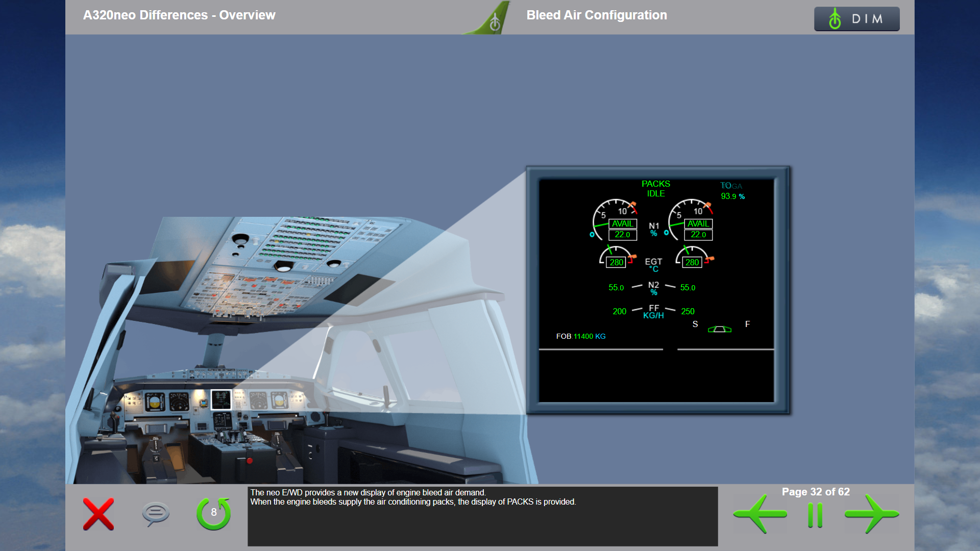
Task: Click the green replay arrow icon
Action: [214, 513]
